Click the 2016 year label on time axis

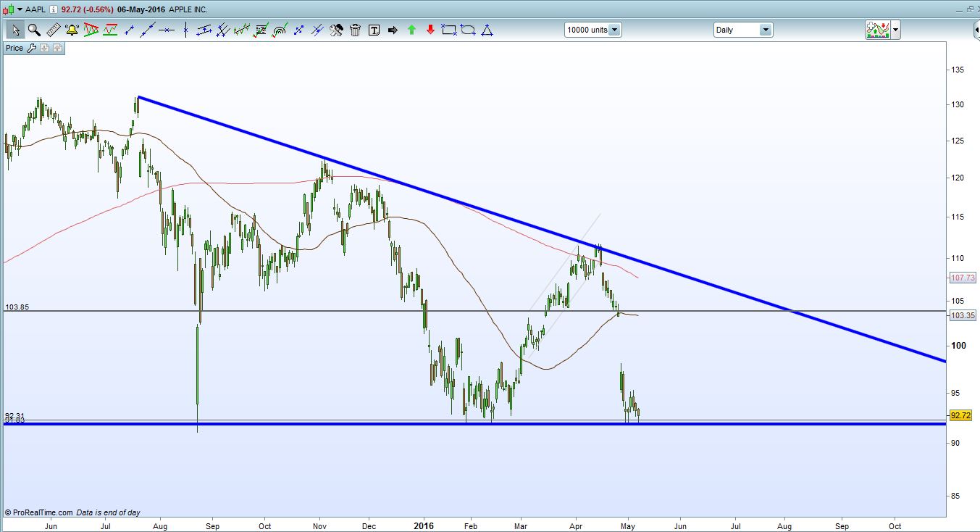pos(423,525)
